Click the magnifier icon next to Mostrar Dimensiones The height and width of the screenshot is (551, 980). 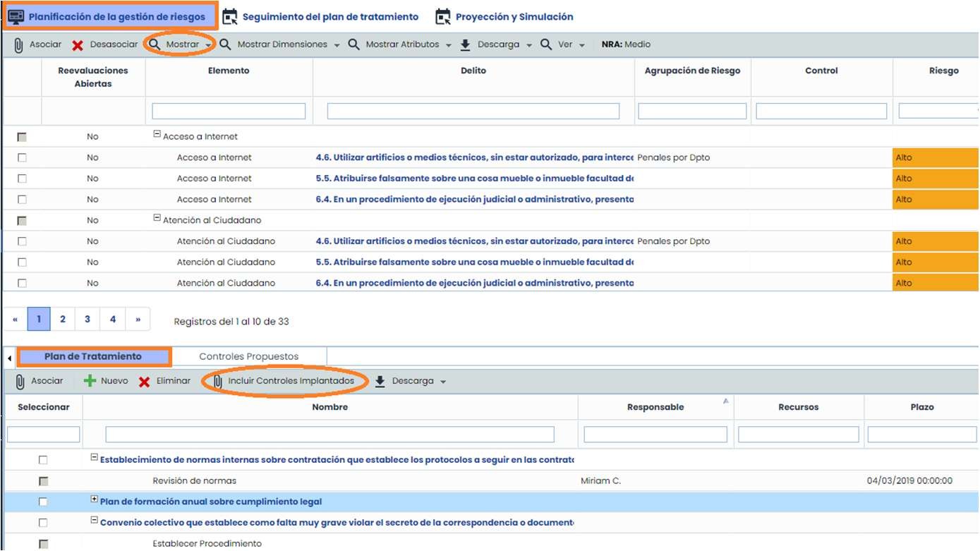pos(225,44)
